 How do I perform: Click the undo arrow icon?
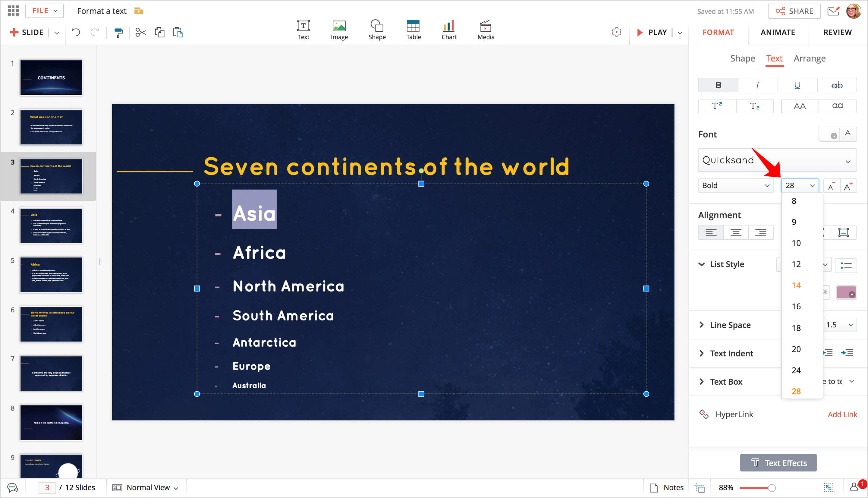pyautogui.click(x=76, y=33)
